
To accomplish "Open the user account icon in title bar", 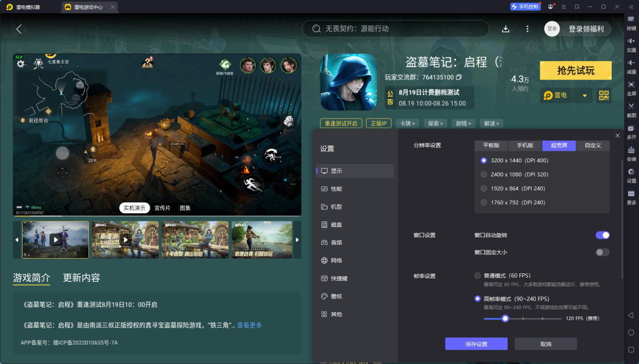I will (550, 7).
